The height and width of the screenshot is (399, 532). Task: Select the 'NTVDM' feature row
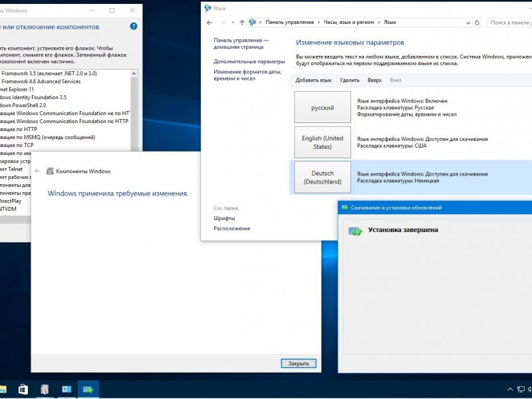click(15, 209)
